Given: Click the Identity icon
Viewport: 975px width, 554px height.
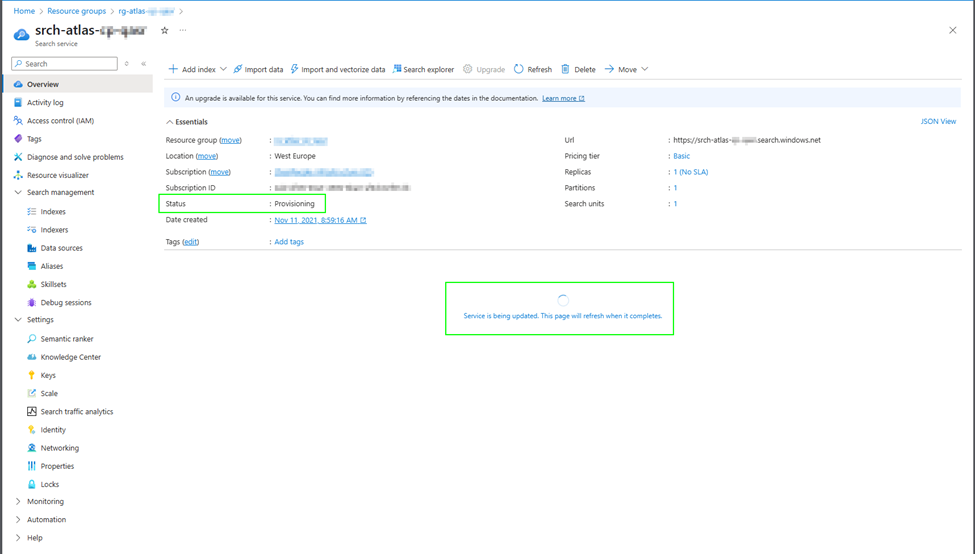Looking at the screenshot, I should [x=32, y=430].
